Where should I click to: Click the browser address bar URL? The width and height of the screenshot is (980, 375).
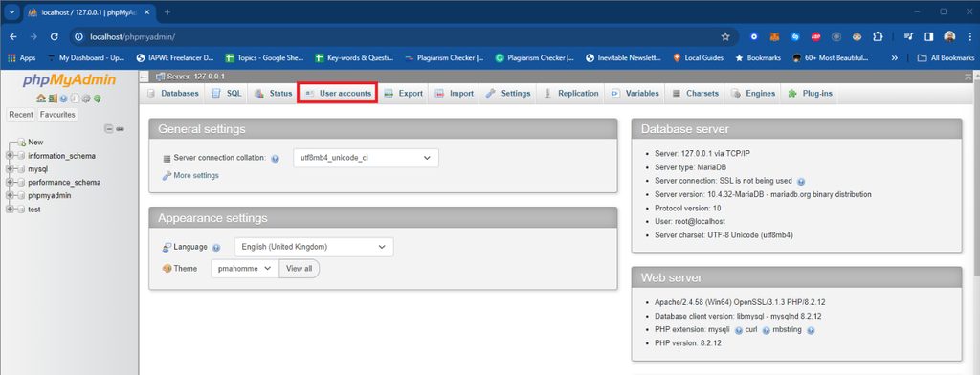click(x=132, y=37)
